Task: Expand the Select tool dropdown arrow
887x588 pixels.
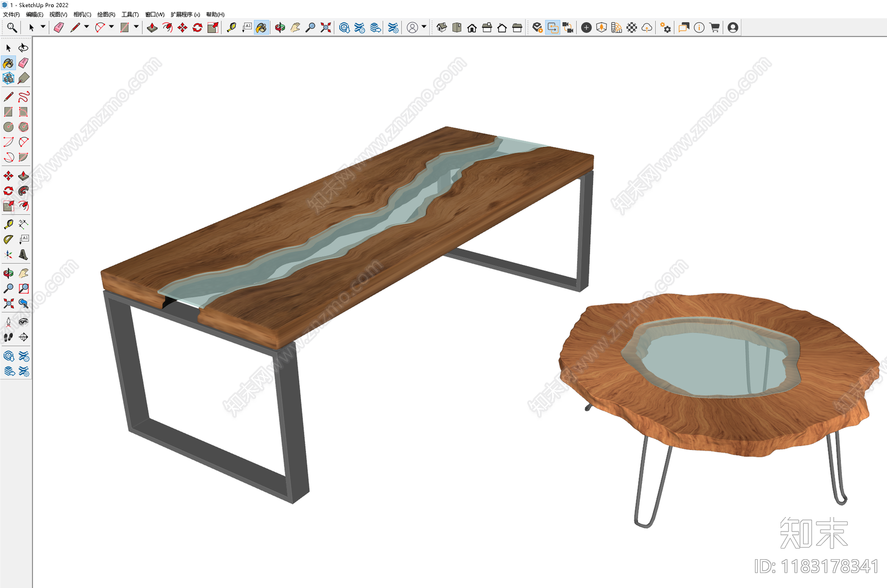Action: coord(43,27)
